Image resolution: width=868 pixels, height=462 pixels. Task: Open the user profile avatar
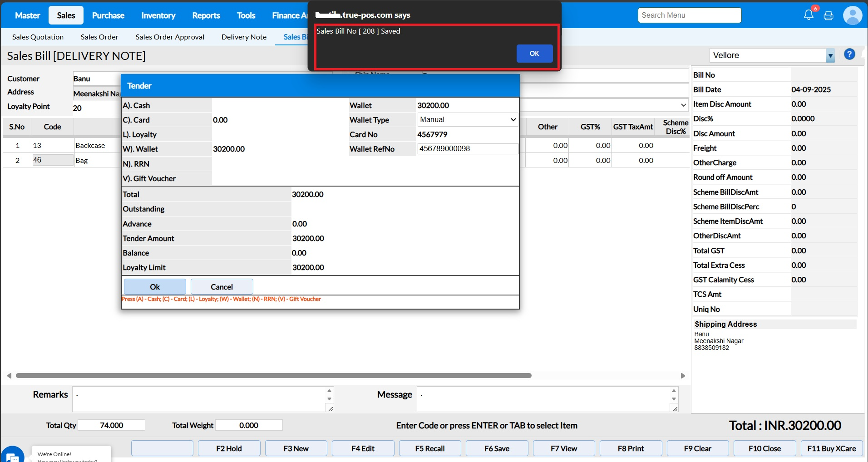point(852,15)
